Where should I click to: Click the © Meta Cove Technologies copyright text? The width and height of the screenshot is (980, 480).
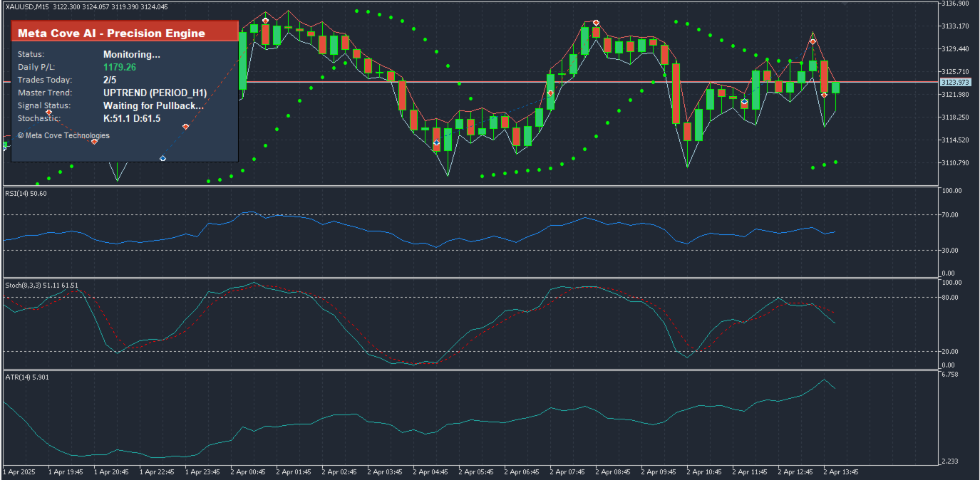pos(63,135)
